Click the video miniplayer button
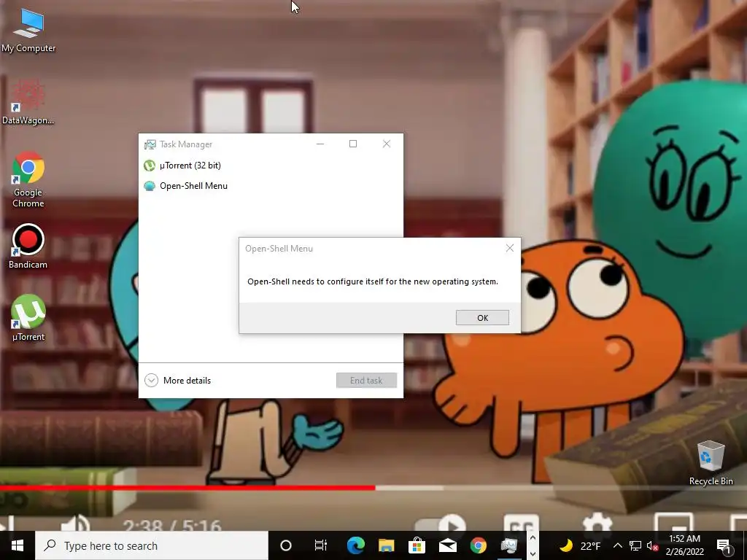This screenshot has height=560, width=747. tap(673, 523)
